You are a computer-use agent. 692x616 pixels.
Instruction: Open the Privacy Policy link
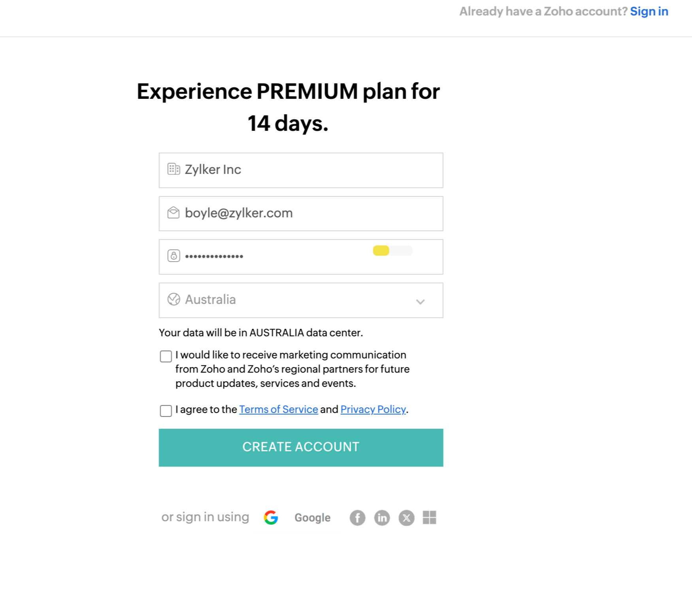373,409
